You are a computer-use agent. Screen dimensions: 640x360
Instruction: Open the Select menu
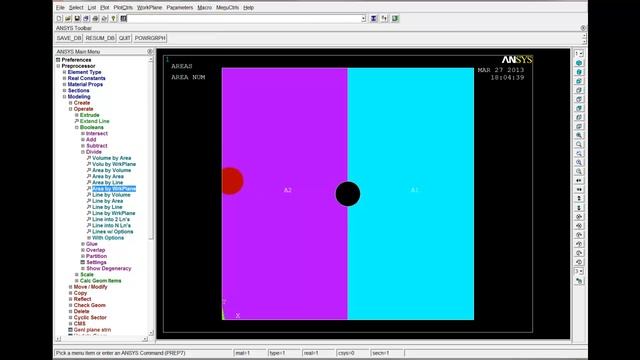(x=76, y=7)
